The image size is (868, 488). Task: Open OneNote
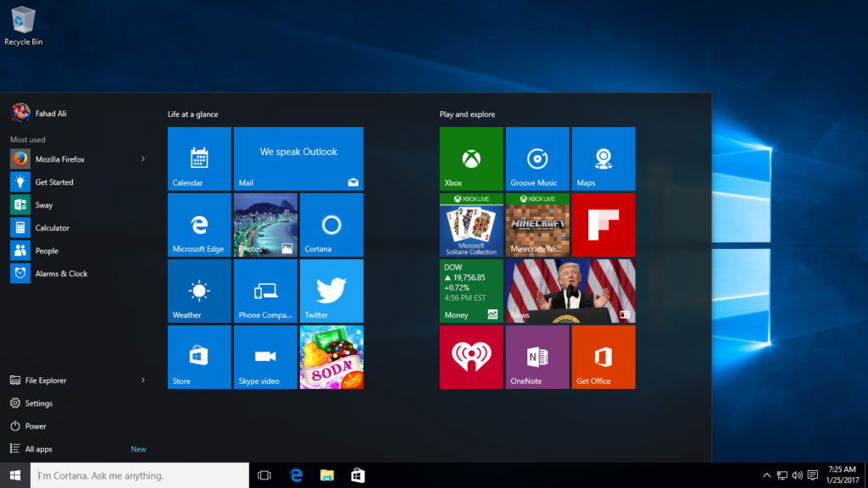point(537,357)
